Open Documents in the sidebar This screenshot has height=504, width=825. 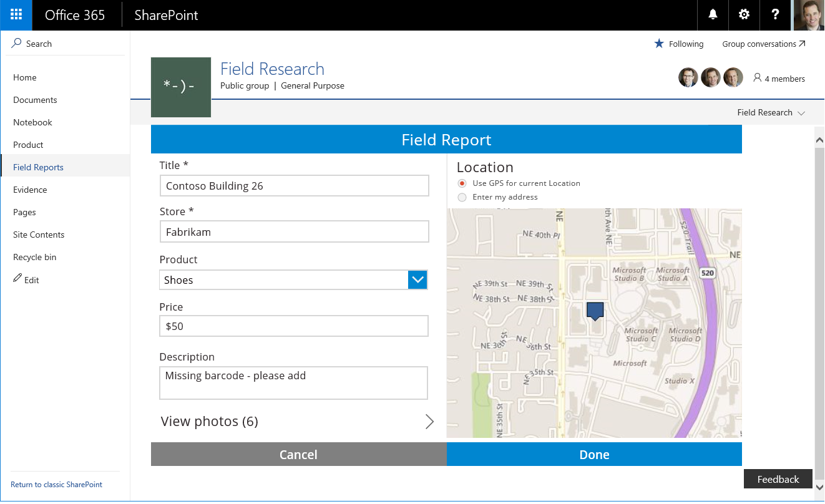click(x=35, y=100)
